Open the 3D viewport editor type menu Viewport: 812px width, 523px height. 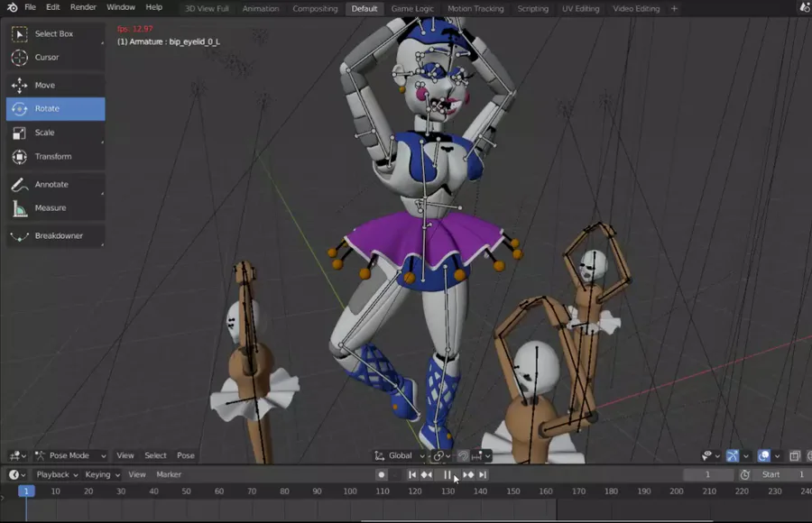18,455
